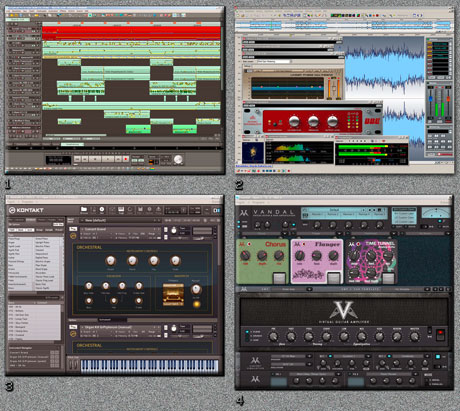Image resolution: width=460 pixels, height=411 pixels.
Task: Click the left knob on the red compressor plugin
Action: click(x=294, y=121)
